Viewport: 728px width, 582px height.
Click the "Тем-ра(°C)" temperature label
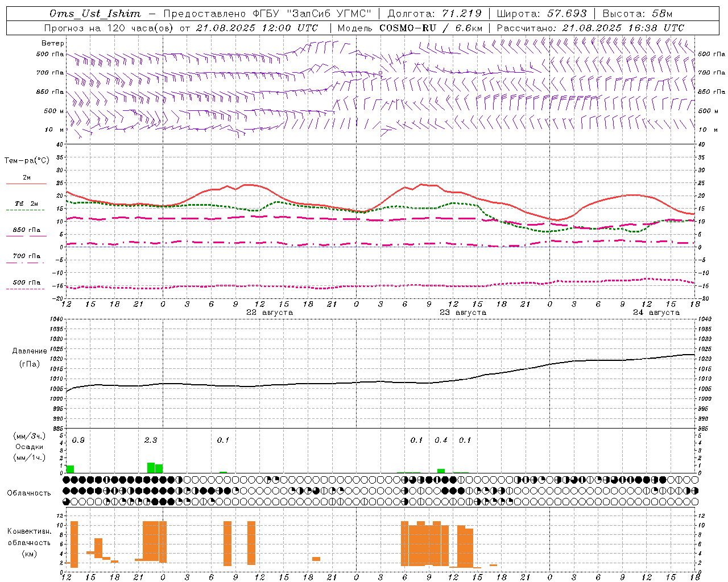27,161
